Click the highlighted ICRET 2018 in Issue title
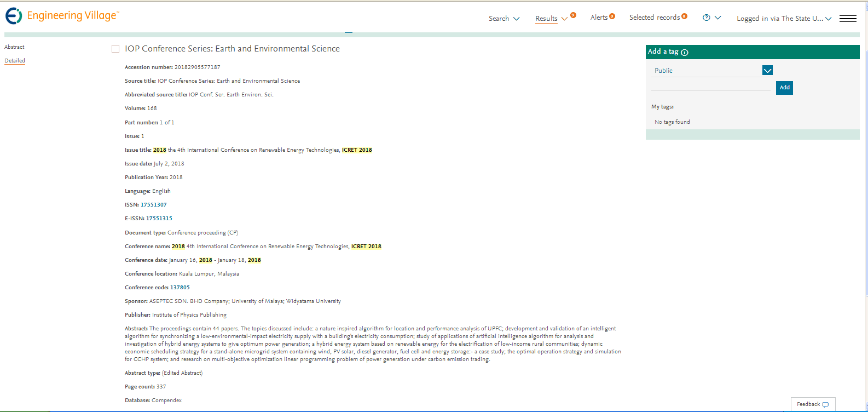Viewport: 868px width, 412px height. [357, 150]
